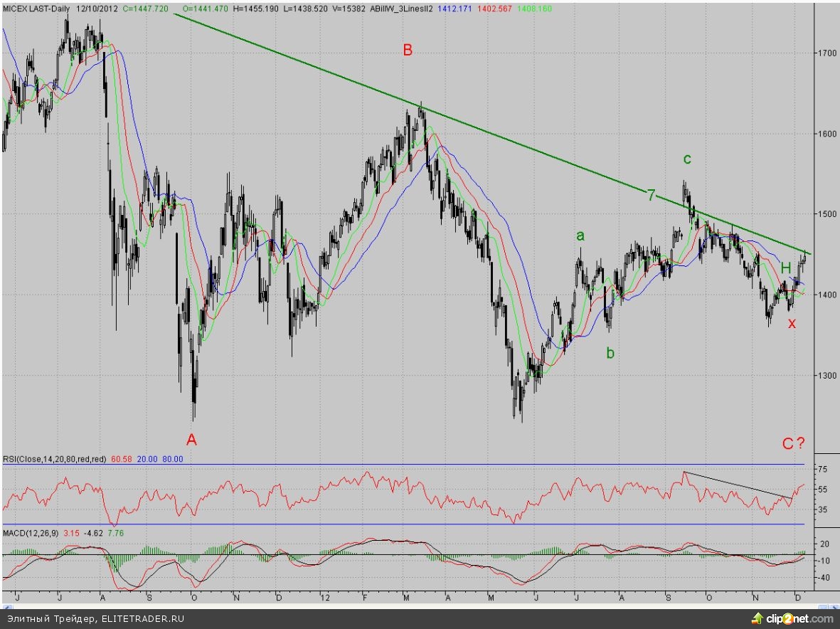Image resolution: width=840 pixels, height=629 pixels.
Task: Click the 1500 price axis label
Action: [825, 214]
